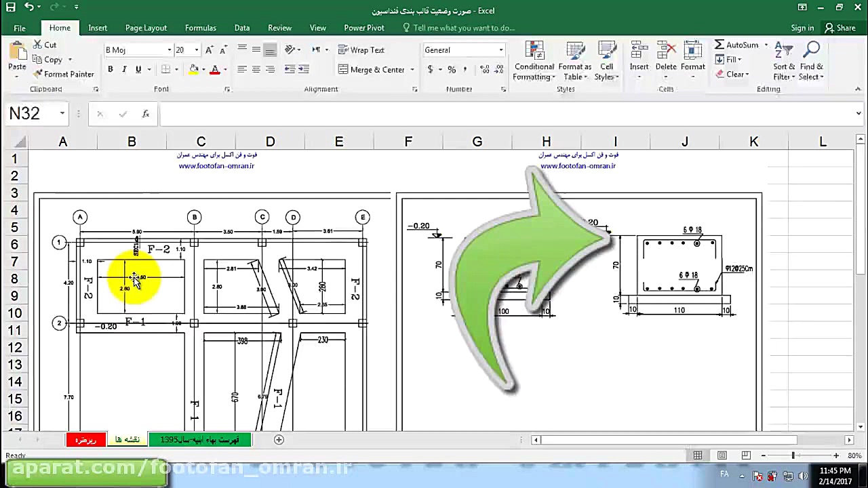The width and height of the screenshot is (868, 488).
Task: Open the Page Layout ribbon tab
Action: pos(146,28)
